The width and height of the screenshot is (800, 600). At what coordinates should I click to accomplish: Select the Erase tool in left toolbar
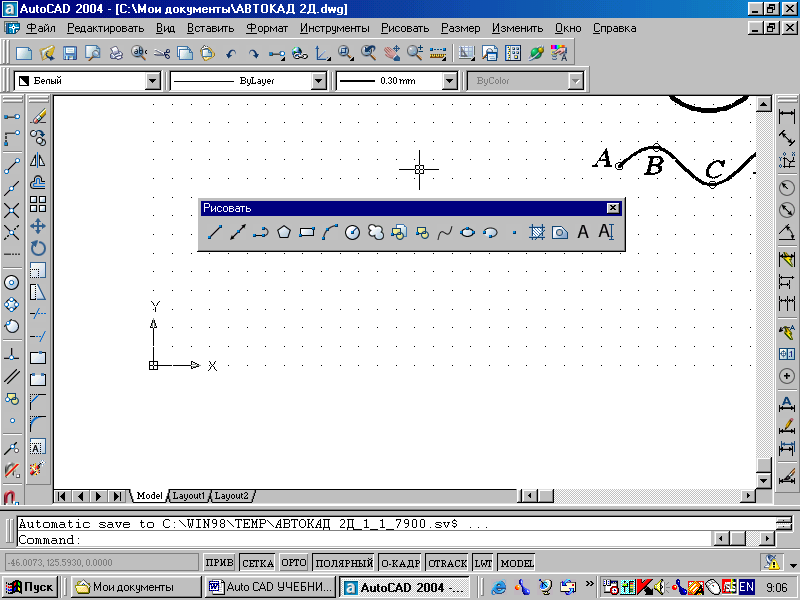pyautogui.click(x=38, y=116)
